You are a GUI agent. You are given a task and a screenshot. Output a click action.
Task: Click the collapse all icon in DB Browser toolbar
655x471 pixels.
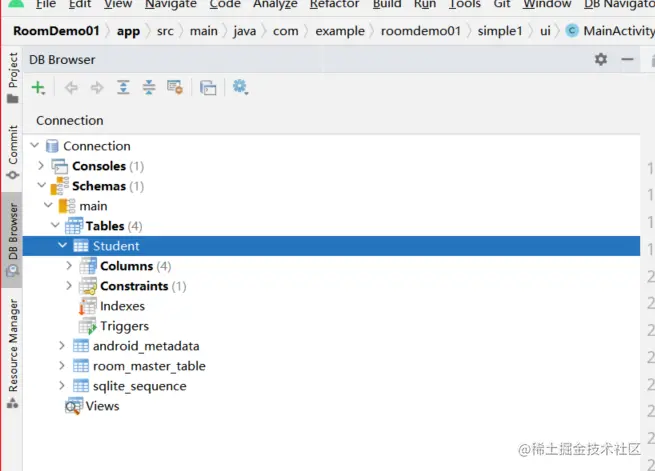pyautogui.click(x=149, y=87)
